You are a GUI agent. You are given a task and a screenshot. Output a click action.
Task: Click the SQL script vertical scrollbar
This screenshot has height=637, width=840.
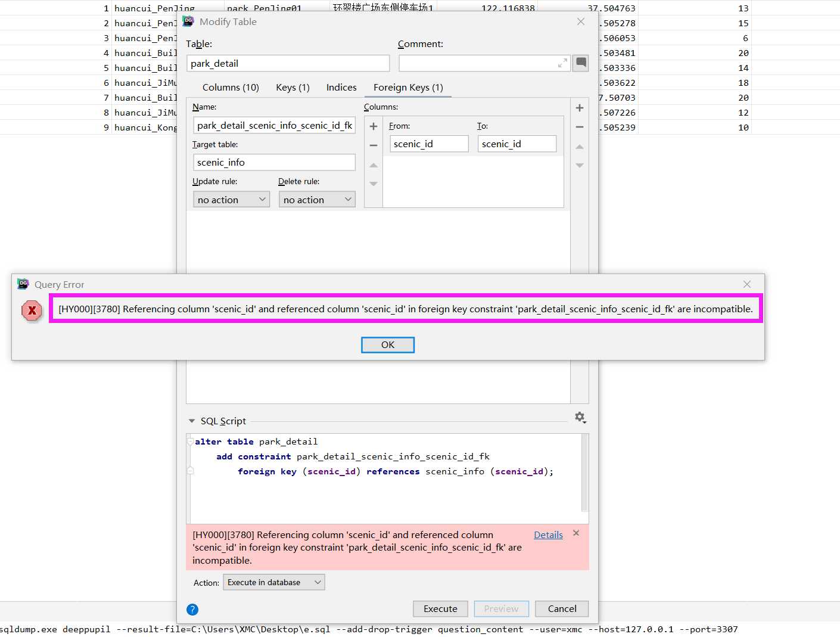tap(585, 473)
